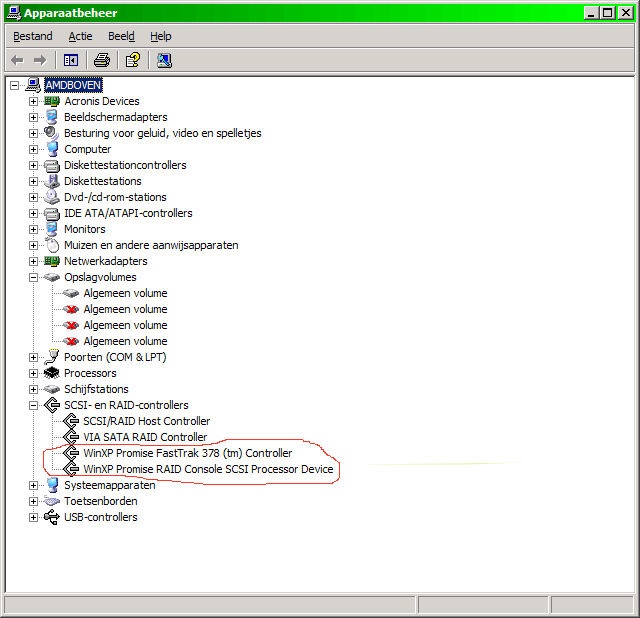Viewport: 640px width, 618px height.
Task: Select WinXP Promise RAID Console SCSI Processor Device
Action: click(208, 469)
